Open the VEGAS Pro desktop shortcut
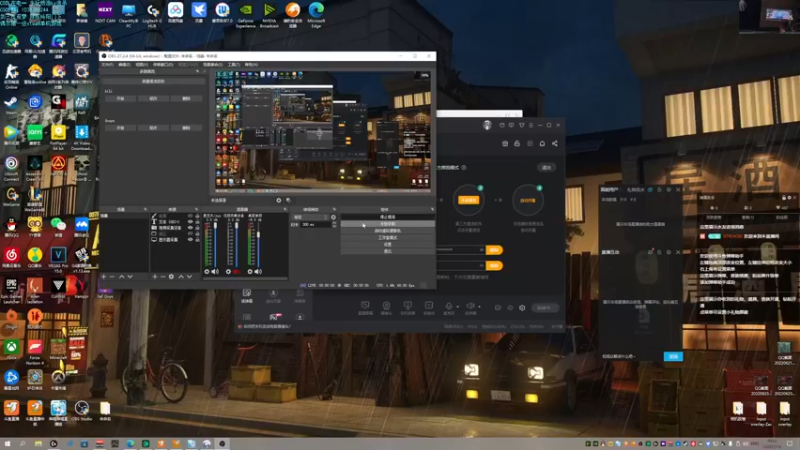 pyautogui.click(x=58, y=258)
